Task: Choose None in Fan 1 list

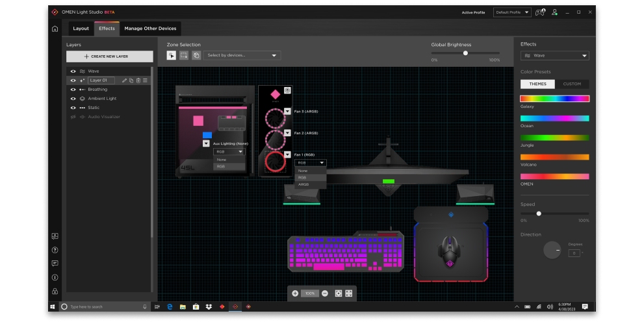Action: point(311,171)
